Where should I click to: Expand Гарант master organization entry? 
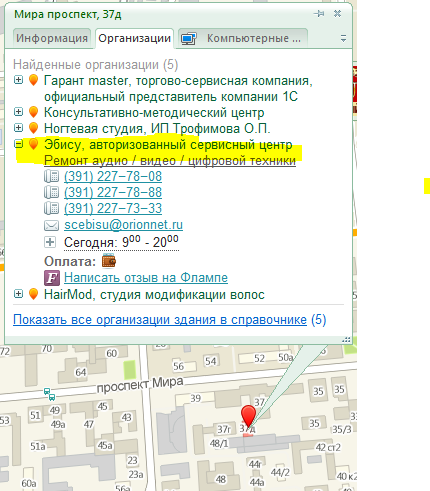[x=18, y=80]
